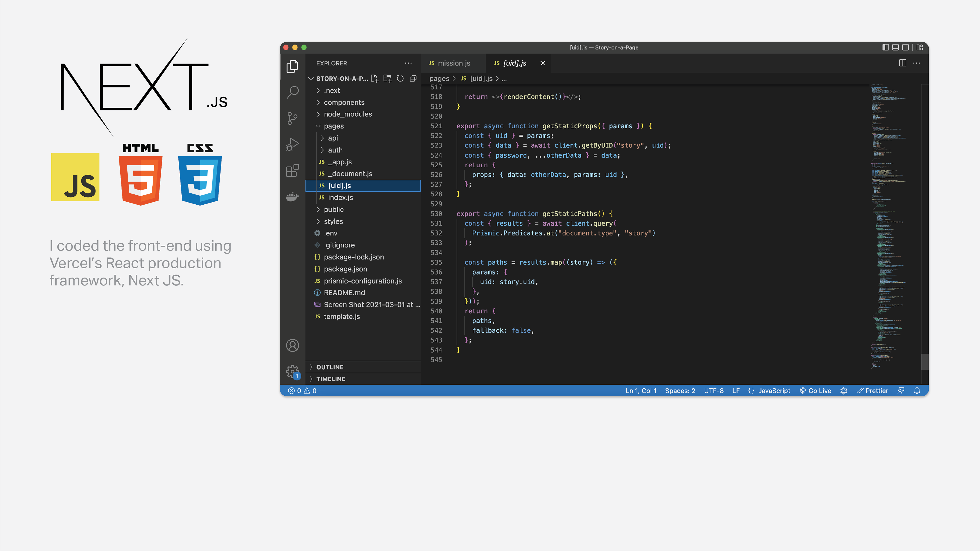Viewport: 980px width, 551px height.
Task: Expand the auth folder
Action: pos(363,150)
